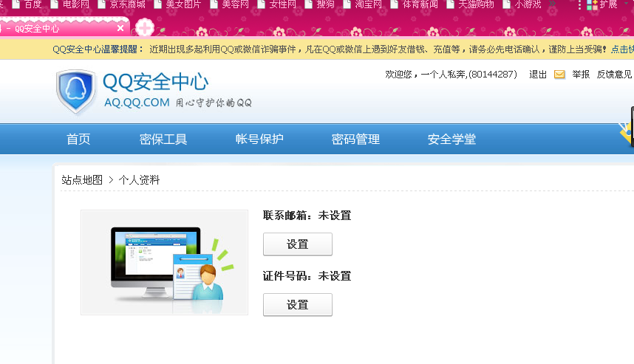Open the 天猫购物 bookmark
The width and height of the screenshot is (634, 364).
coord(471,4)
